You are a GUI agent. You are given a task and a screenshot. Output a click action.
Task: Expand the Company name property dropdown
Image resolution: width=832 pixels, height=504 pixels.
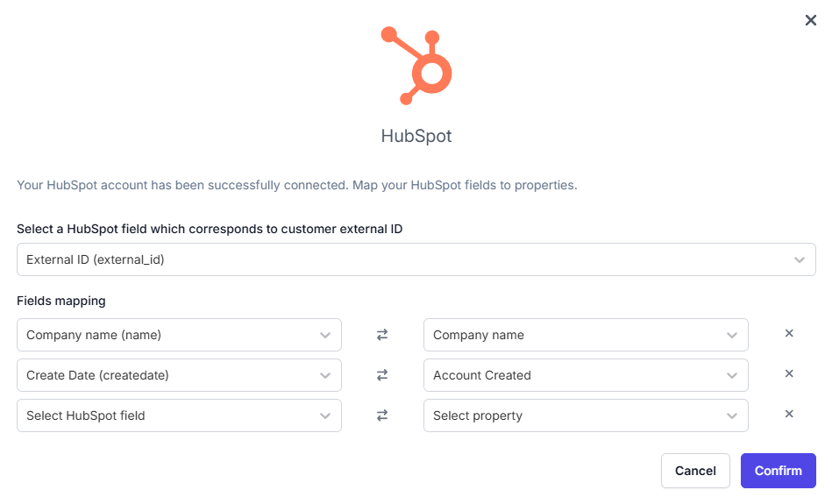[586, 335]
